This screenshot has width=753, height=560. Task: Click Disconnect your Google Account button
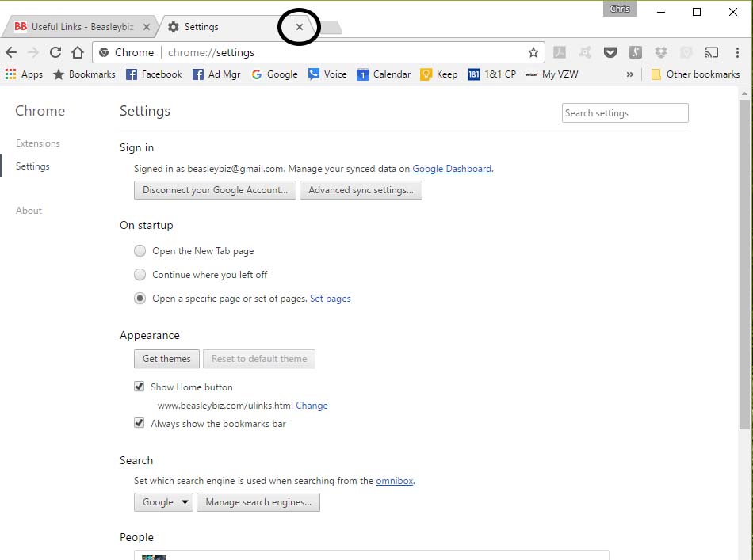(215, 190)
